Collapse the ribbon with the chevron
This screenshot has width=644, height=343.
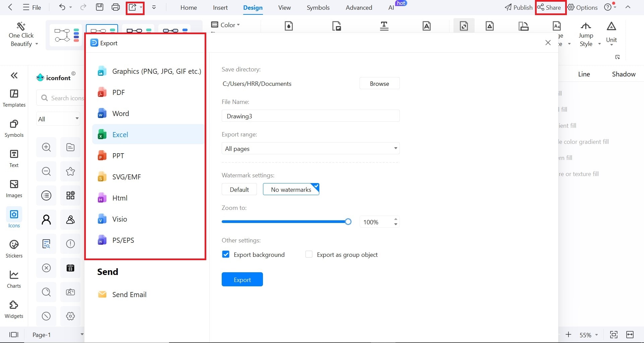(628, 7)
